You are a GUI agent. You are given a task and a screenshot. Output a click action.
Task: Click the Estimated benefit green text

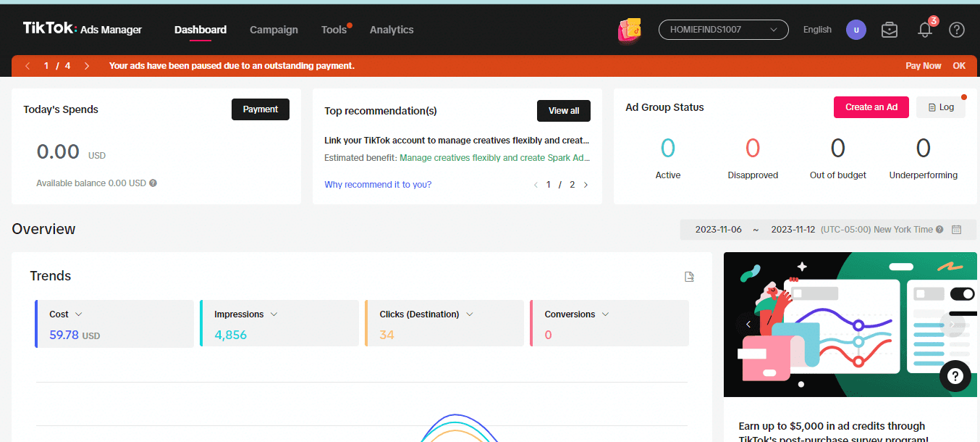(x=495, y=158)
